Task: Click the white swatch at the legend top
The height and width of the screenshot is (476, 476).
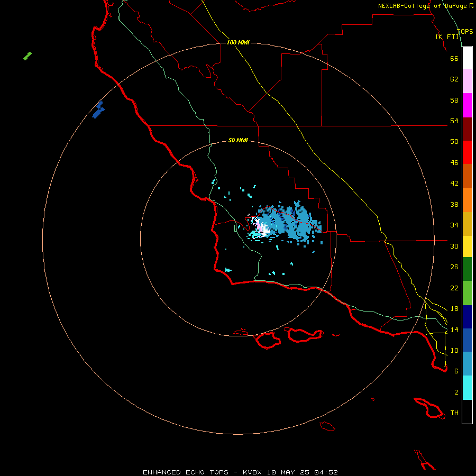Action: click(x=467, y=58)
